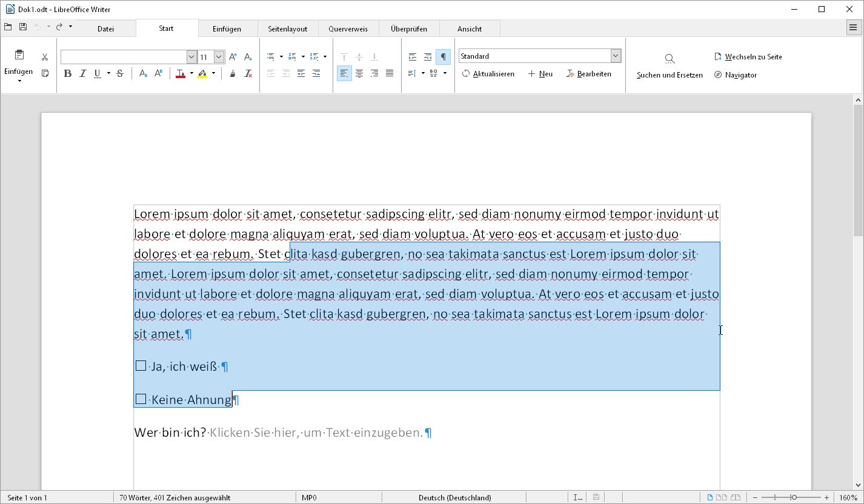Clone formatting with the paintbrush icon

pyautogui.click(x=233, y=73)
